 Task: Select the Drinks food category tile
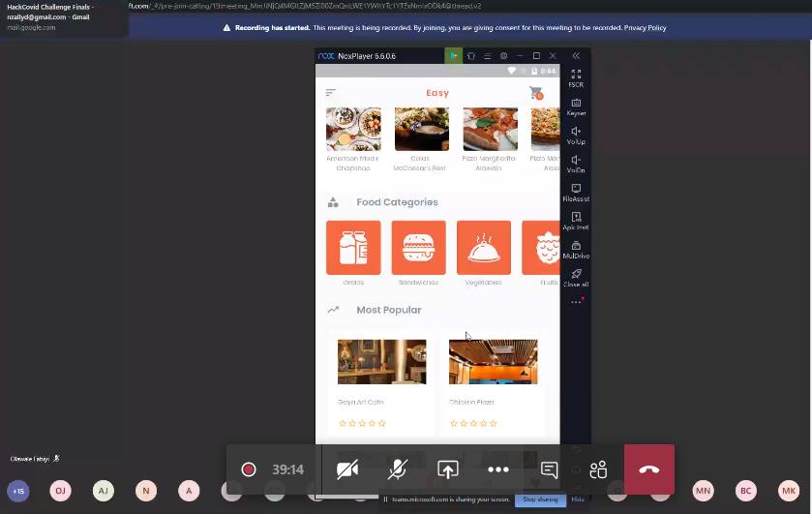coord(353,248)
